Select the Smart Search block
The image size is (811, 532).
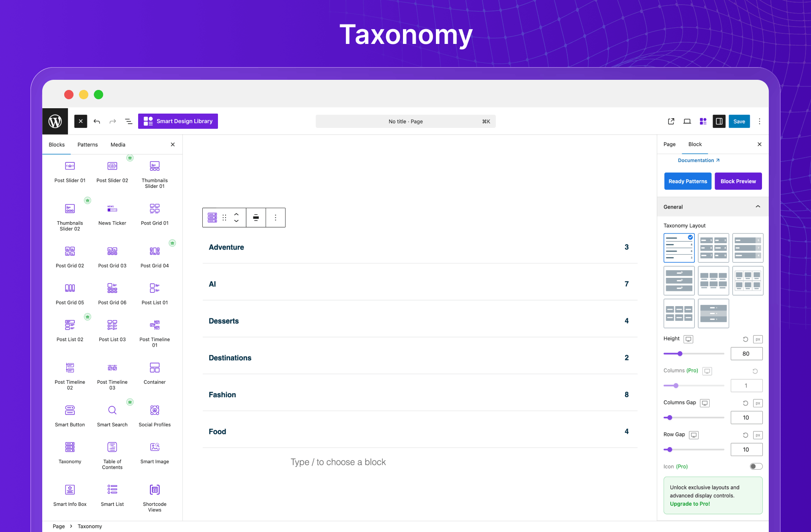112,415
